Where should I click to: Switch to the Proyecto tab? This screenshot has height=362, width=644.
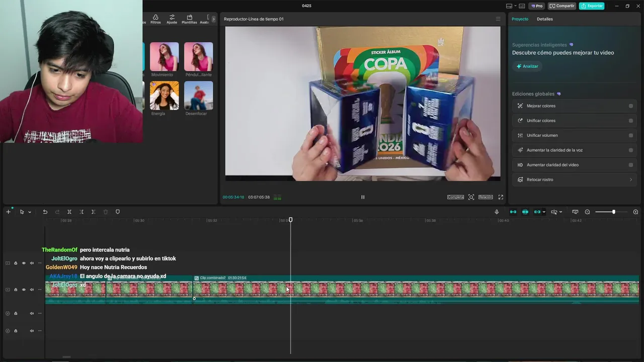coord(520,19)
